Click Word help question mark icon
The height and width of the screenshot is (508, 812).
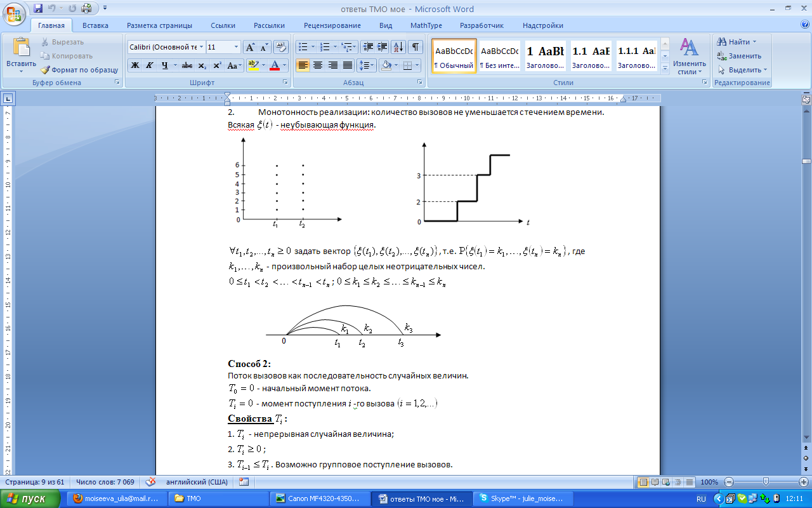pyautogui.click(x=804, y=25)
